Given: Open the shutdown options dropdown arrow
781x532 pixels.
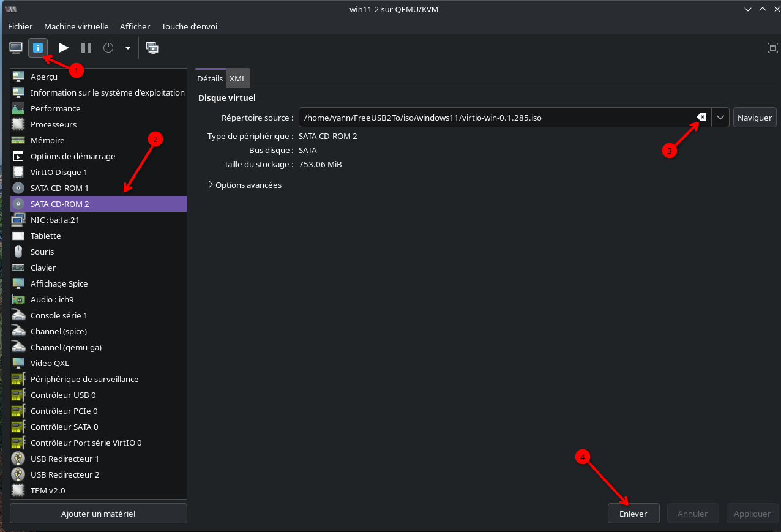Looking at the screenshot, I should click(x=128, y=48).
